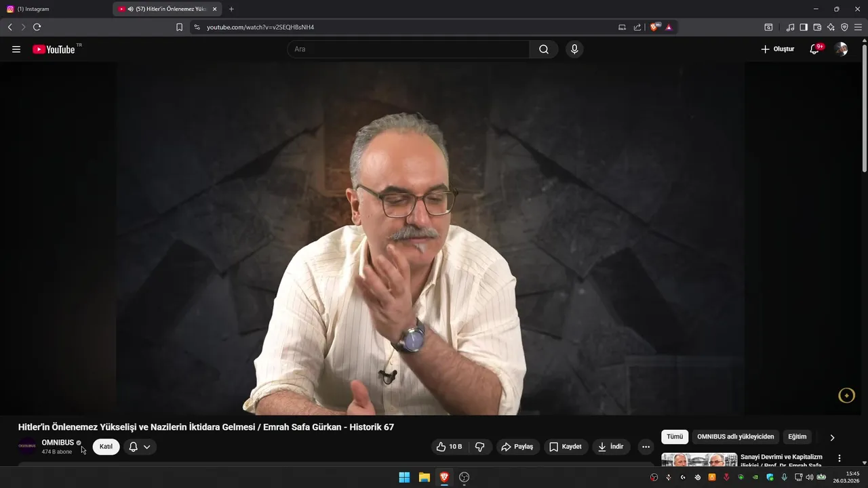
Task: Go back in browser history
Action: pos(9,27)
